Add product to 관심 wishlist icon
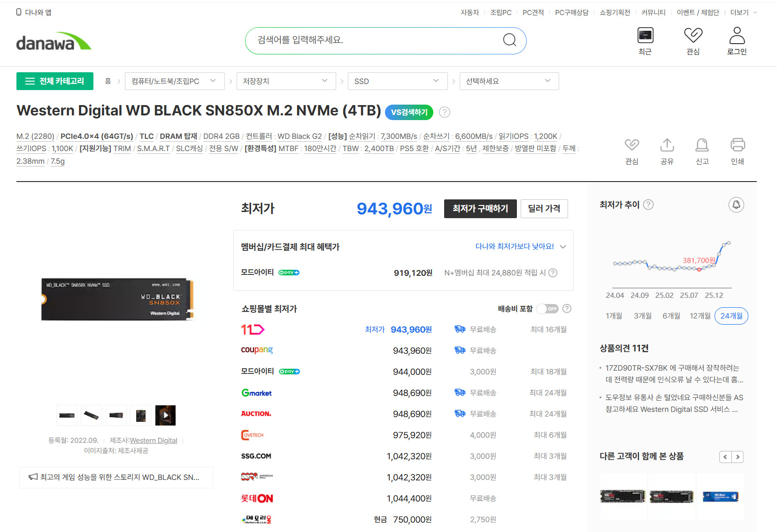 click(632, 151)
